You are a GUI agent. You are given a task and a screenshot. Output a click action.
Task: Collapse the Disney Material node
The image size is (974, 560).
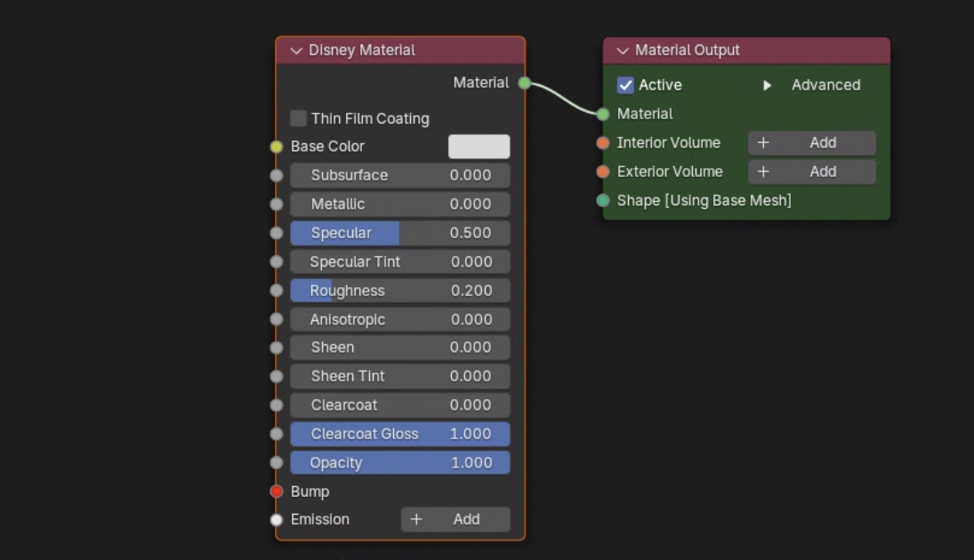point(296,51)
